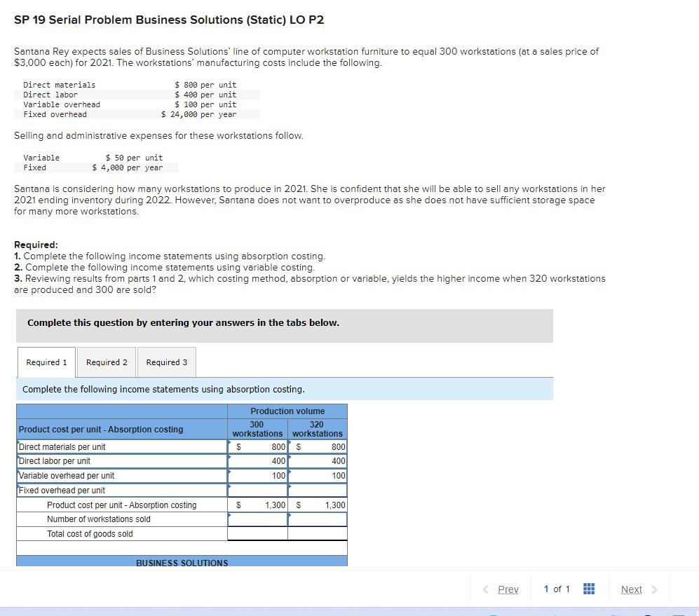Select the Number of workstations sold cell for 320 workstations
Image resolution: width=699 pixels, height=616 pixels.
click(316, 519)
